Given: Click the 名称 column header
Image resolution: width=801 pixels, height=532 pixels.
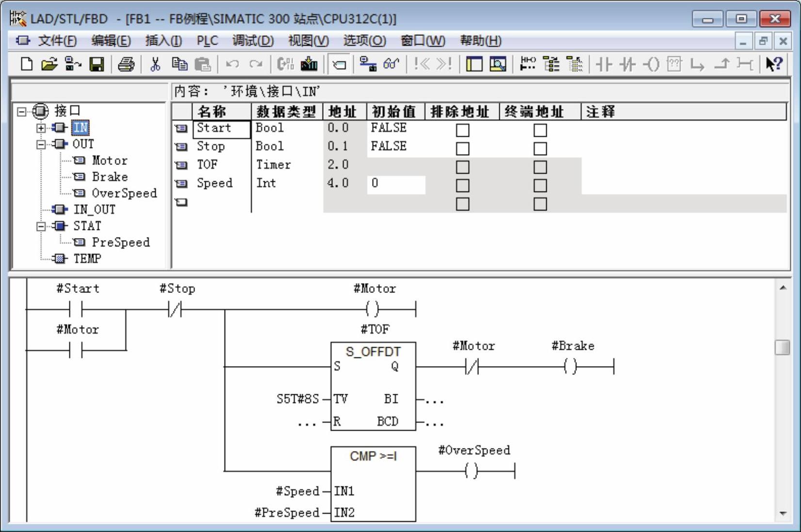Looking at the screenshot, I should (x=222, y=112).
